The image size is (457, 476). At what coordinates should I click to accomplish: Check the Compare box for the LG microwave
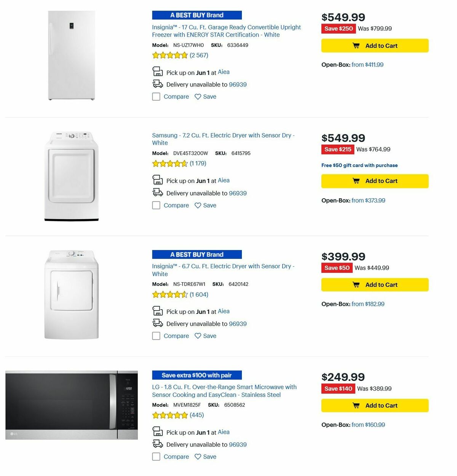click(156, 456)
